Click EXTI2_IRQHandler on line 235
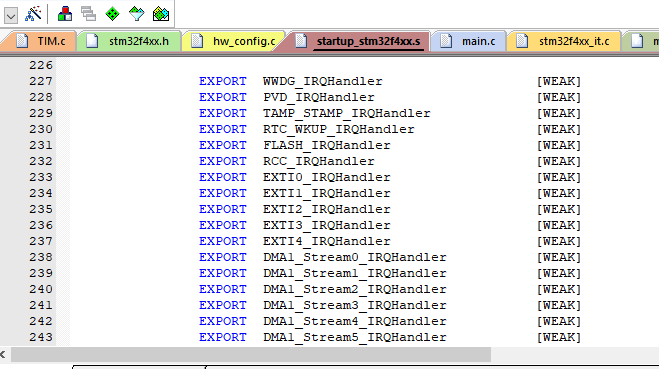Viewport: 659px width, 369px height. (x=327, y=209)
